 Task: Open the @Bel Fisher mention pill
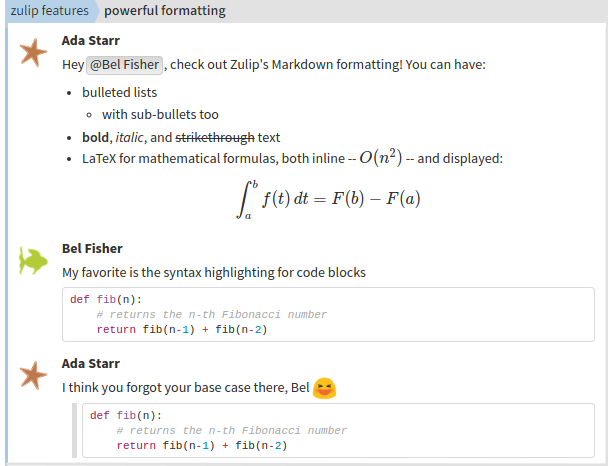[x=125, y=64]
